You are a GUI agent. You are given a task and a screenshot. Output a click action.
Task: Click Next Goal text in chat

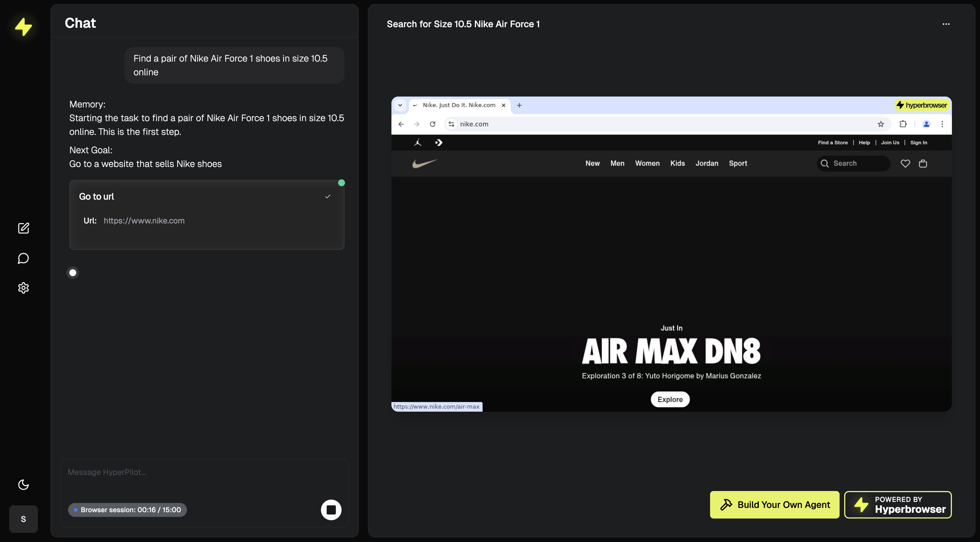(x=91, y=150)
